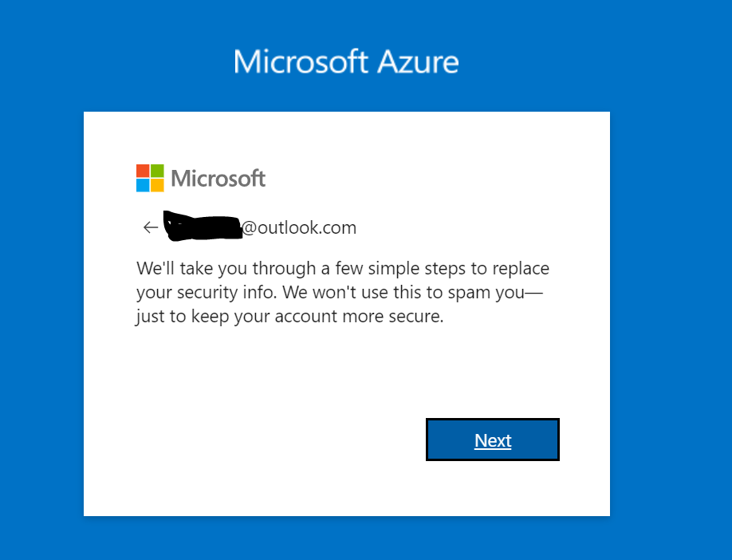Click the blue square in the Microsoft logo
Screen dimensions: 732x560
pyautogui.click(x=142, y=184)
